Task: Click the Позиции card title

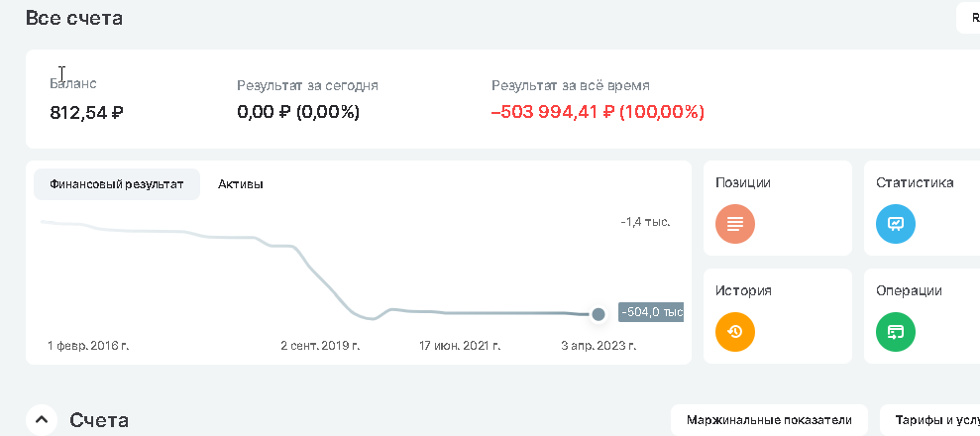Action: [x=743, y=182]
